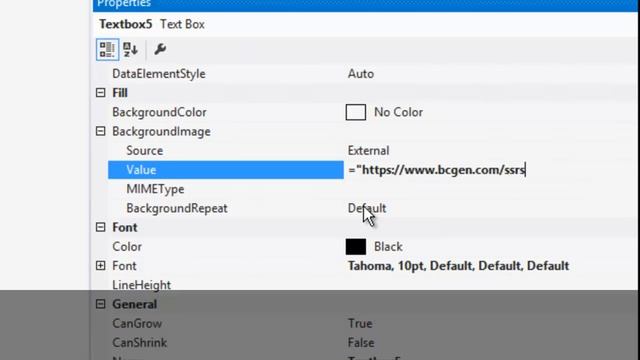640x360 pixels.
Task: Click the CanGrow True value
Action: (360, 323)
